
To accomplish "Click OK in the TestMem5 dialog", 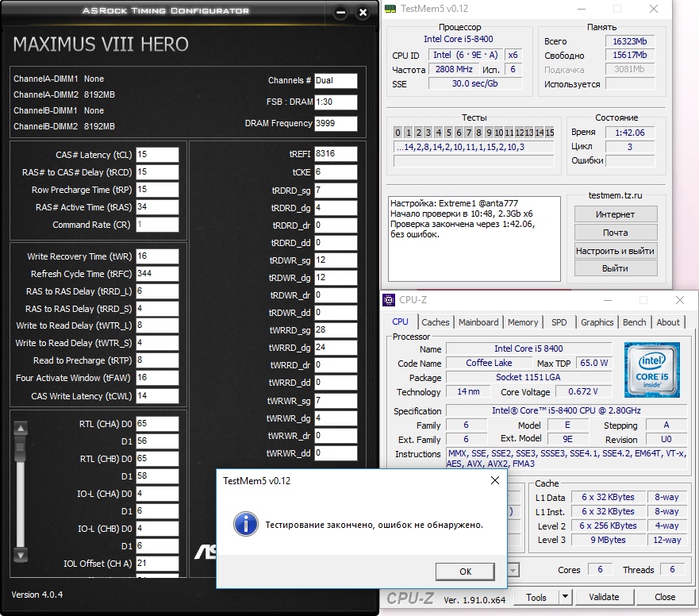I will [x=465, y=572].
